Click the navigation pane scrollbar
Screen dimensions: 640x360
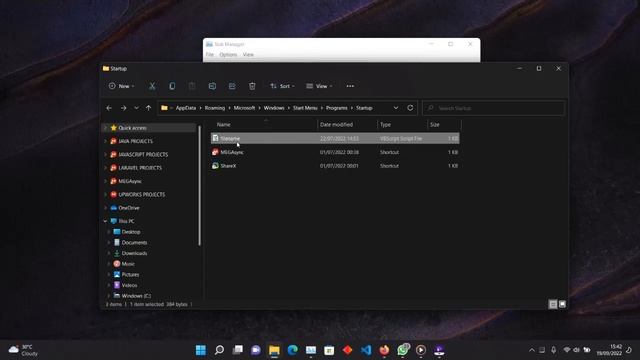(200, 186)
